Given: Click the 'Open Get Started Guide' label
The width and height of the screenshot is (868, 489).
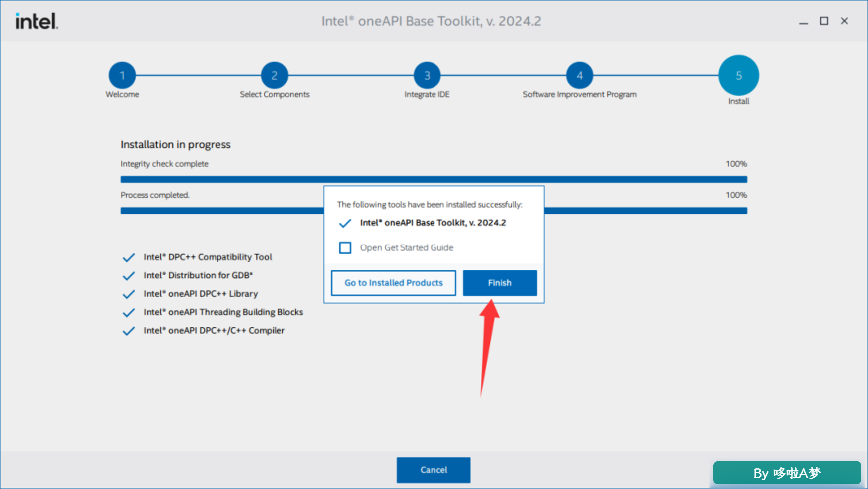Looking at the screenshot, I should tap(407, 247).
